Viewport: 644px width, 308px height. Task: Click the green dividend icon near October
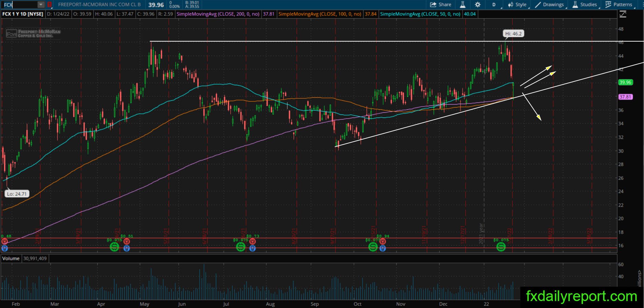373,246
